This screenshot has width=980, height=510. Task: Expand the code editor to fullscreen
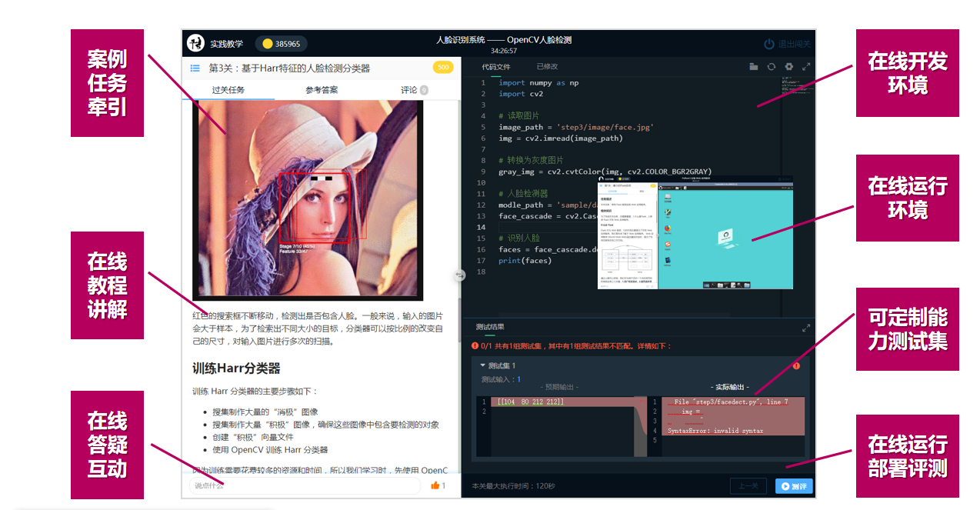tap(806, 67)
